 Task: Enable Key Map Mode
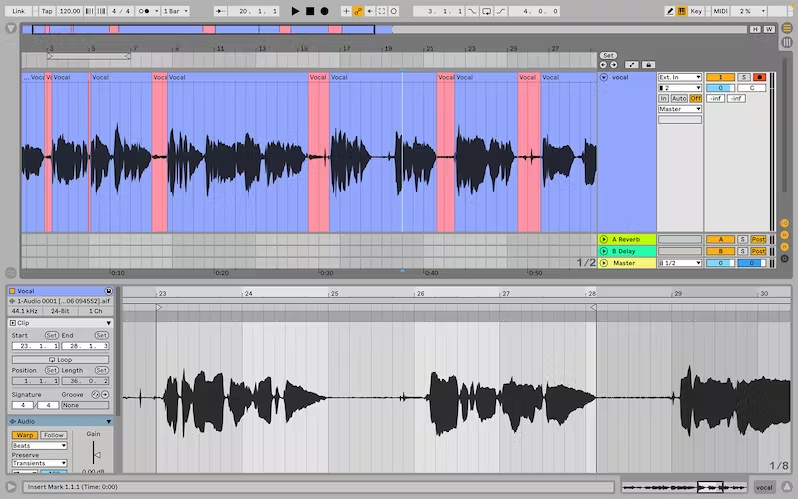[x=696, y=11]
